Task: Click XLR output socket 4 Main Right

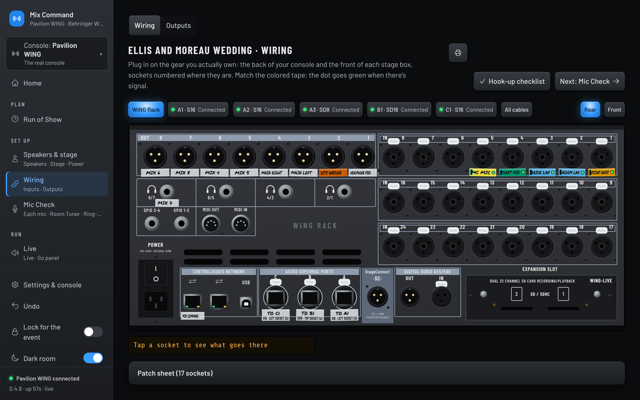Action: (273, 156)
